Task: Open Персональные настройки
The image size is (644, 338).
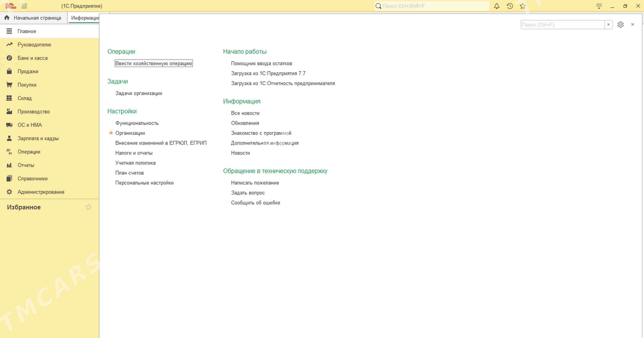Action: click(145, 183)
